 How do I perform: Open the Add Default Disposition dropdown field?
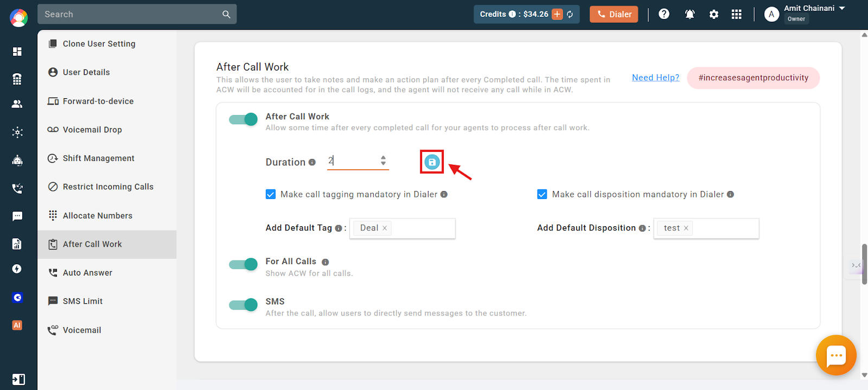pyautogui.click(x=706, y=228)
